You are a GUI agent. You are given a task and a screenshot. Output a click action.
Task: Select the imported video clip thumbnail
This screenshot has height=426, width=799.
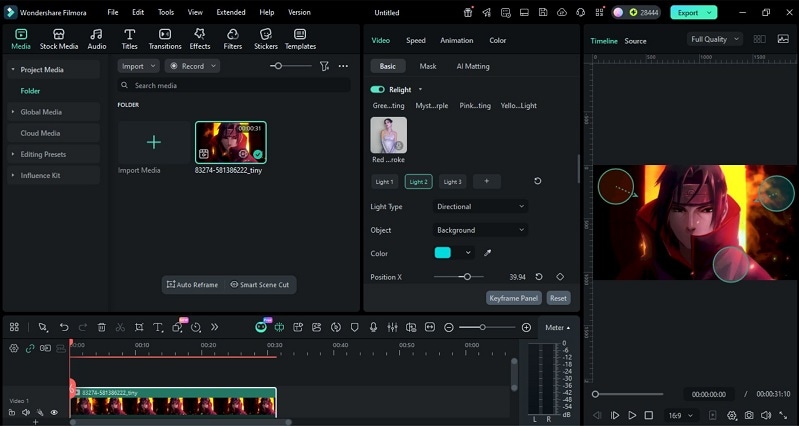click(230, 142)
